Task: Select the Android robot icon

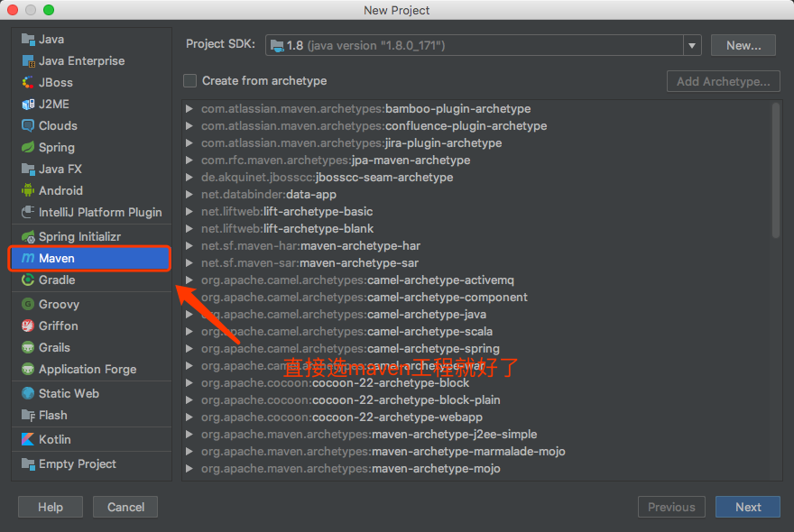Action: tap(28, 191)
